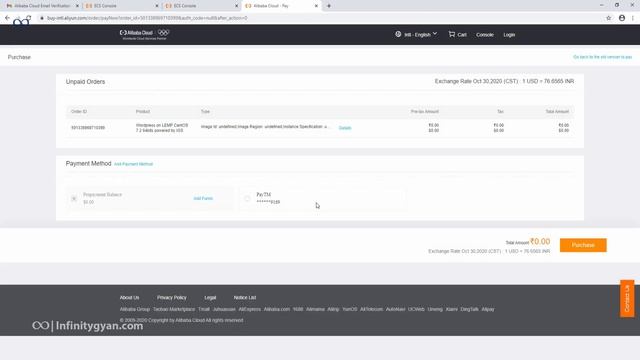Click Add Payment Method link
This screenshot has width=640, height=360.
pyautogui.click(x=133, y=164)
